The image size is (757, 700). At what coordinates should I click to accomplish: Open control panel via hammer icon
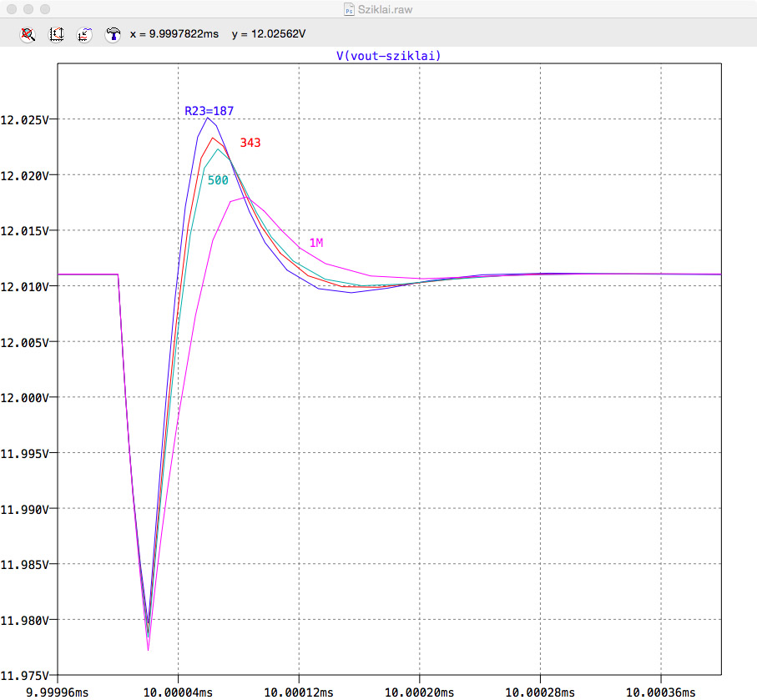coord(113,34)
